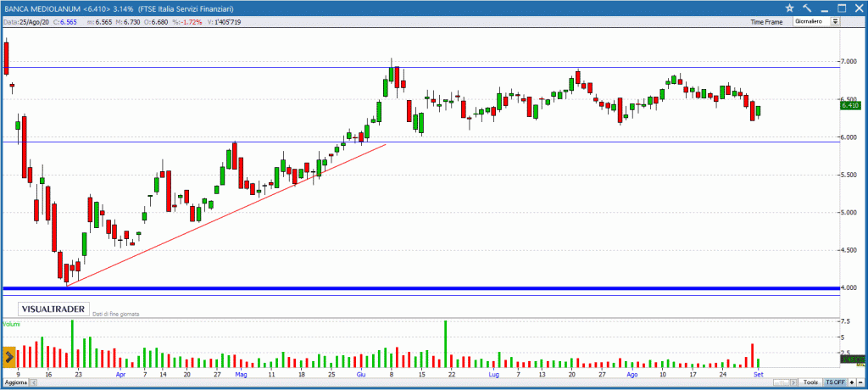Click the Lug month label on time axis

(x=494, y=375)
